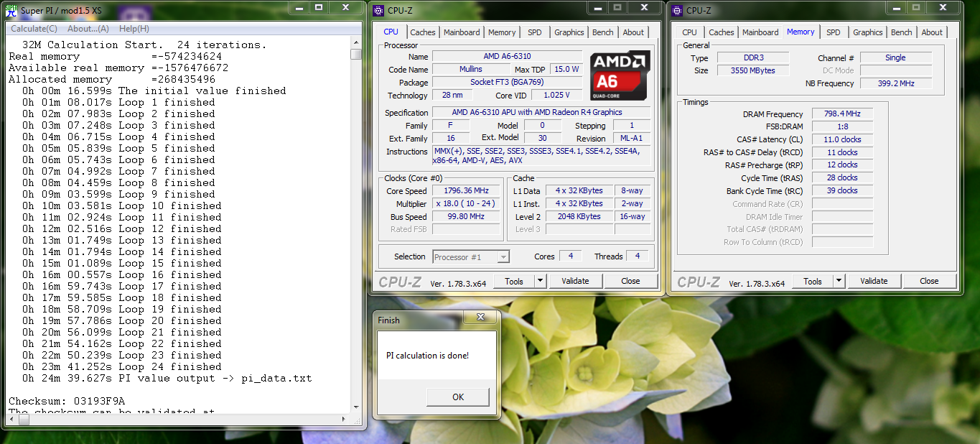
Task: Click the Super PI title bar icon
Action: (11, 10)
